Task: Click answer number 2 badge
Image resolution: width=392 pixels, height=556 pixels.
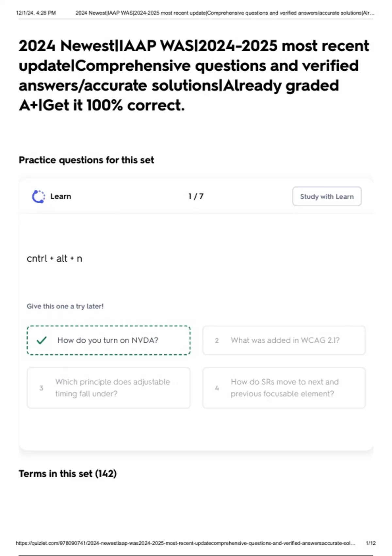Action: point(217,340)
